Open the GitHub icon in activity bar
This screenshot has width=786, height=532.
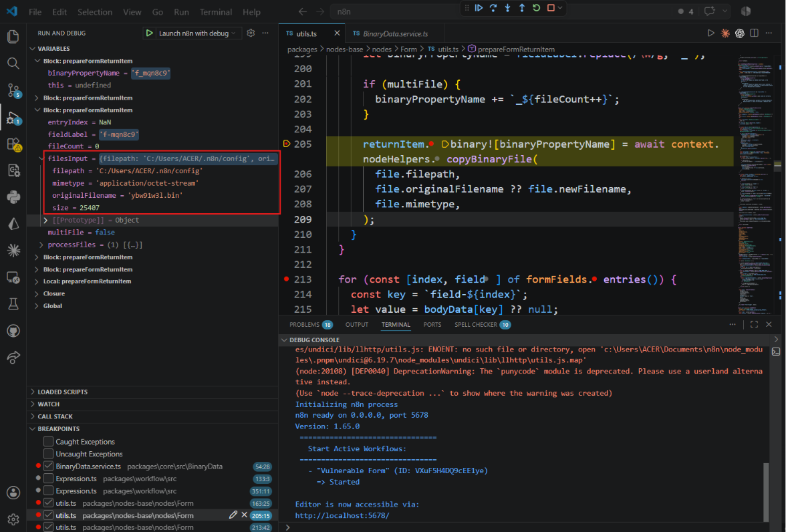click(x=13, y=331)
